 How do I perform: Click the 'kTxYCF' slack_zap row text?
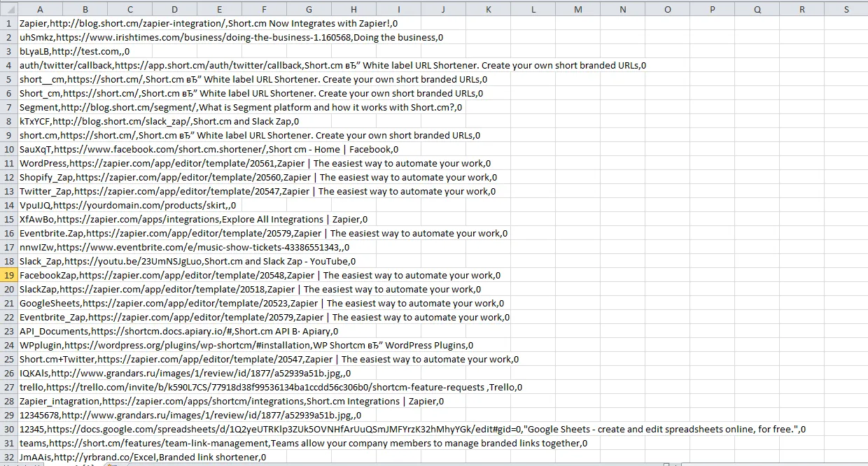coord(160,121)
